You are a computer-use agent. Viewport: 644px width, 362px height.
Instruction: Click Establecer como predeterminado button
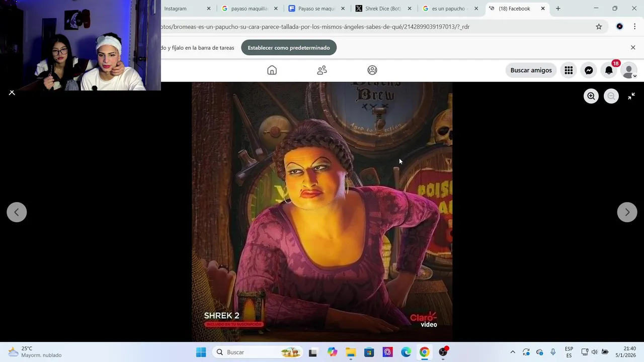click(x=289, y=48)
